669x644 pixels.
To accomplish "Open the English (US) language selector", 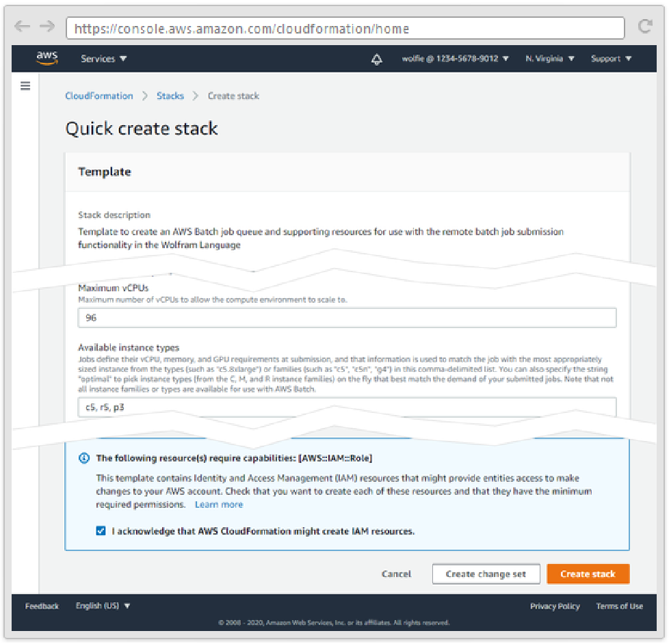I will tap(103, 606).
